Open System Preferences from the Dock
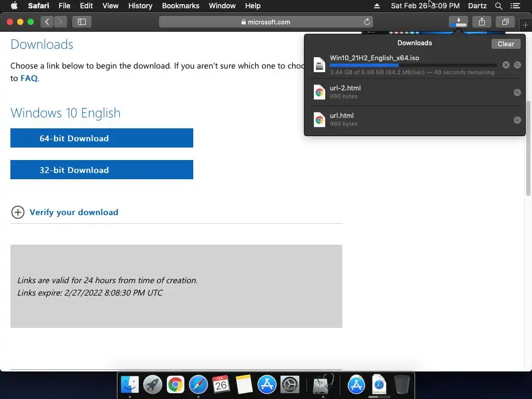The width and height of the screenshot is (532, 399). click(x=289, y=384)
